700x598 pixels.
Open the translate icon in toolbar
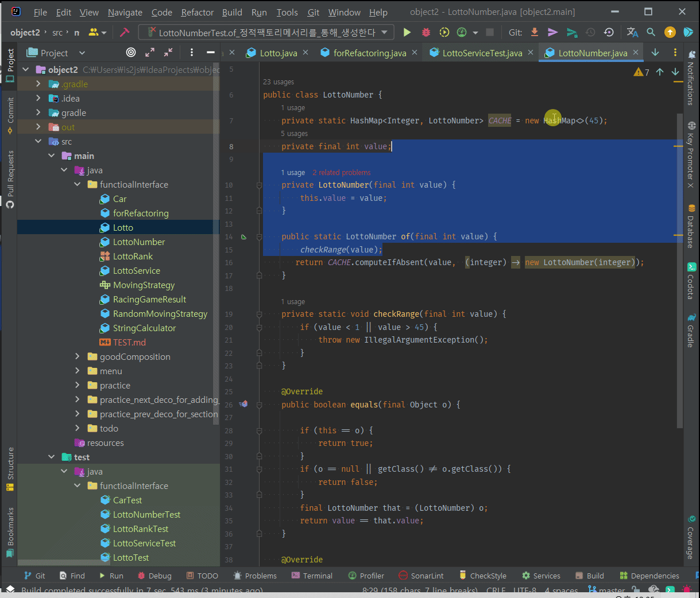[x=632, y=33]
